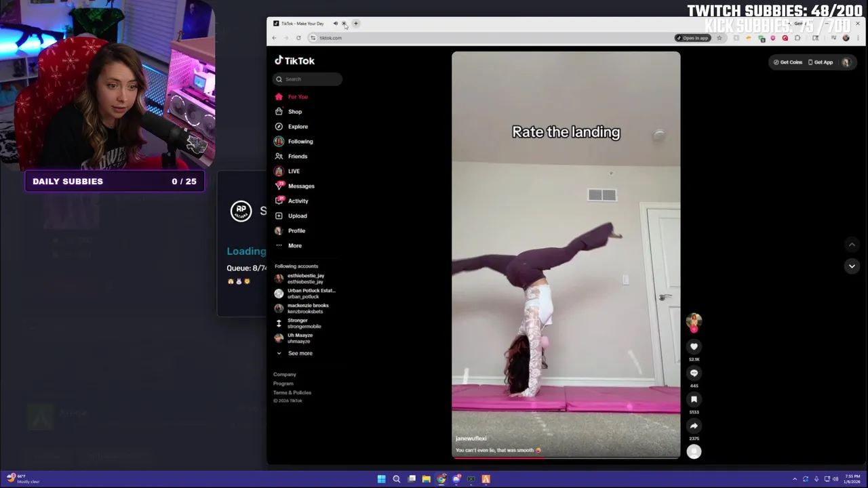Open the weather widget on taskbar
The height and width of the screenshot is (488, 868).
pos(24,479)
